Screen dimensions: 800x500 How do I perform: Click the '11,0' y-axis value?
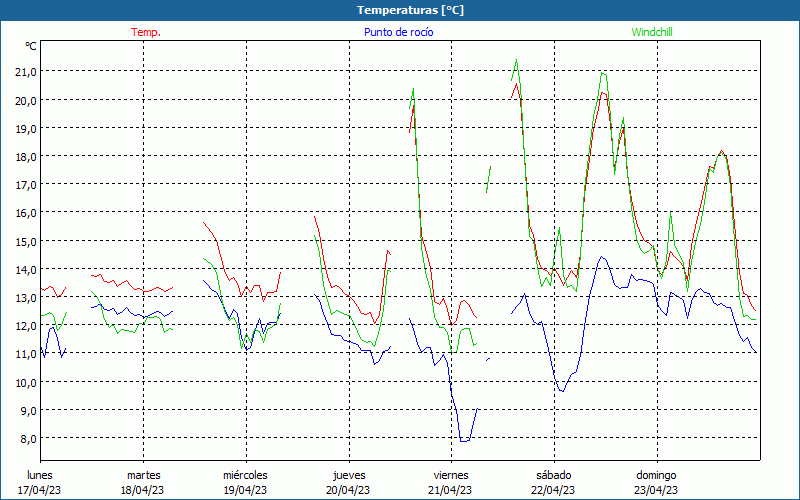(x=26, y=354)
